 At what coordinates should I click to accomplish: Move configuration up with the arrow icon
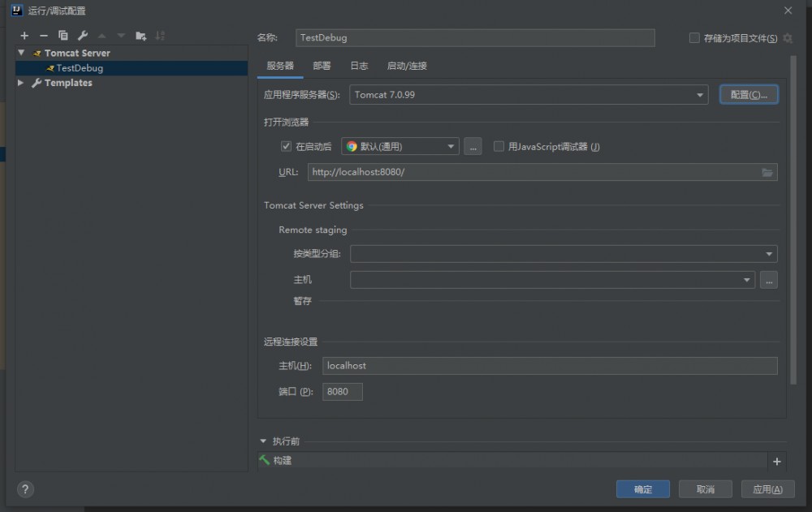102,36
